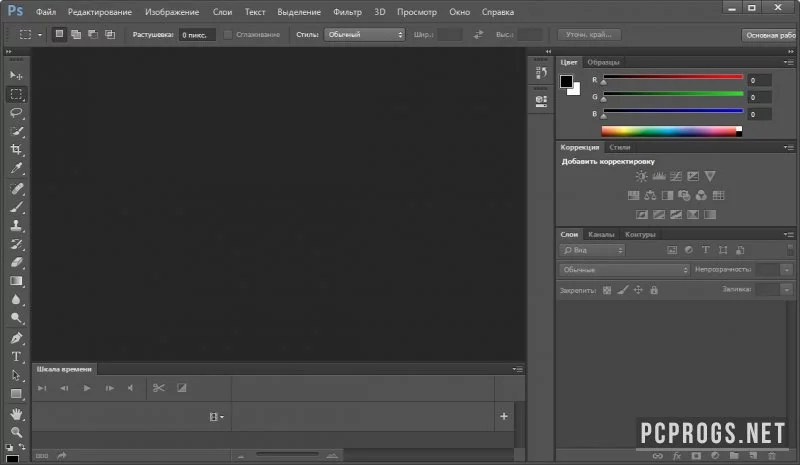Viewport: 800px width, 465px height.
Task: Select the Dodge tool
Action: (16, 317)
